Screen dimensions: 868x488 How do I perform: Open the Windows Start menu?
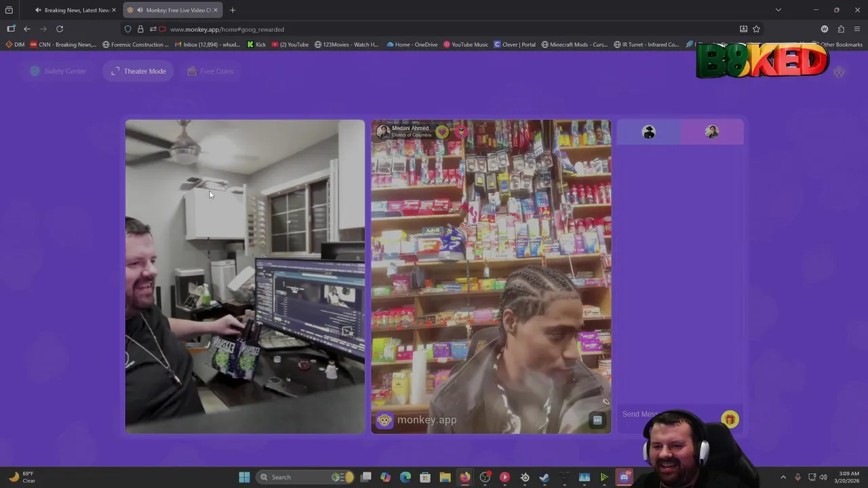click(244, 477)
